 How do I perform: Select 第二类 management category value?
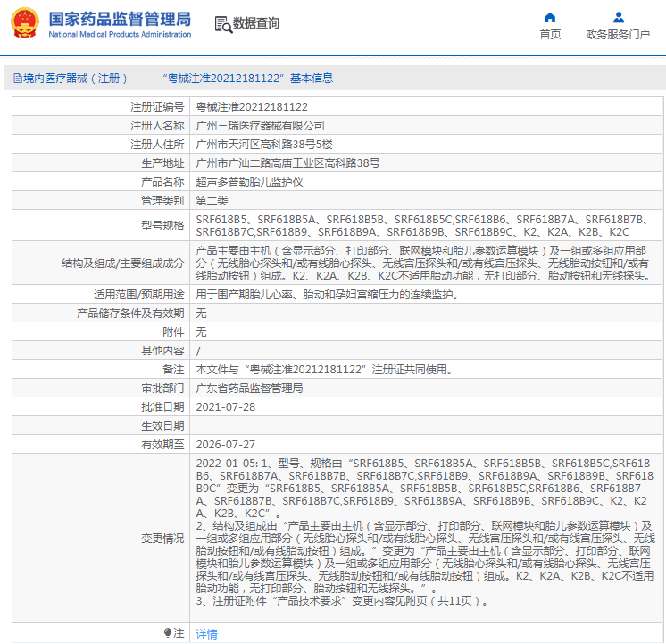click(x=212, y=201)
